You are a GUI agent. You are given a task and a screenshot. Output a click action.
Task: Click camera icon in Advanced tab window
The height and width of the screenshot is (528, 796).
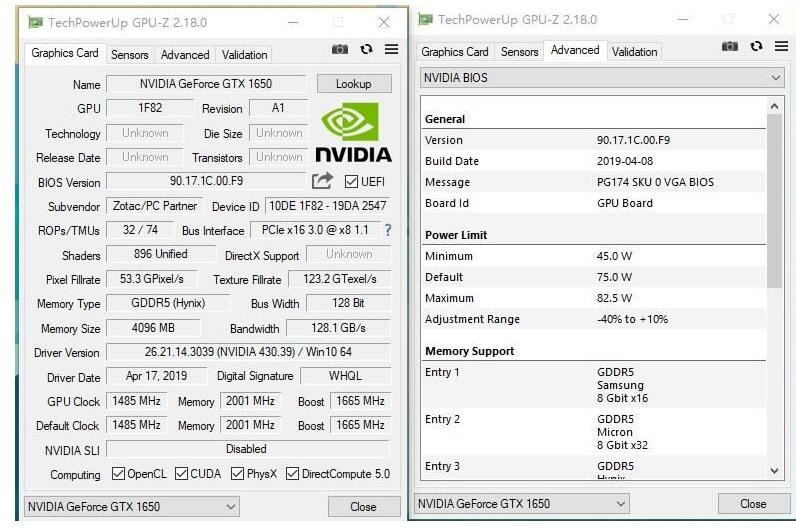(729, 46)
